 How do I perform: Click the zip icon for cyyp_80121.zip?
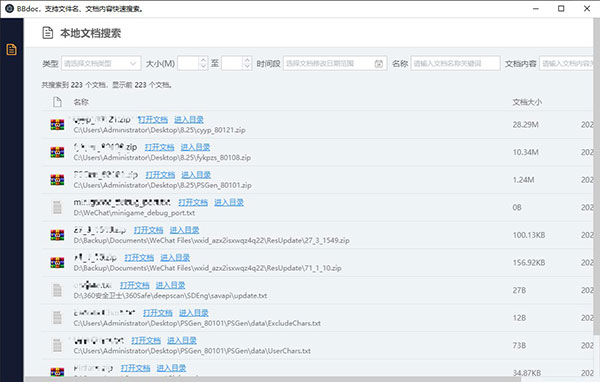(57, 124)
